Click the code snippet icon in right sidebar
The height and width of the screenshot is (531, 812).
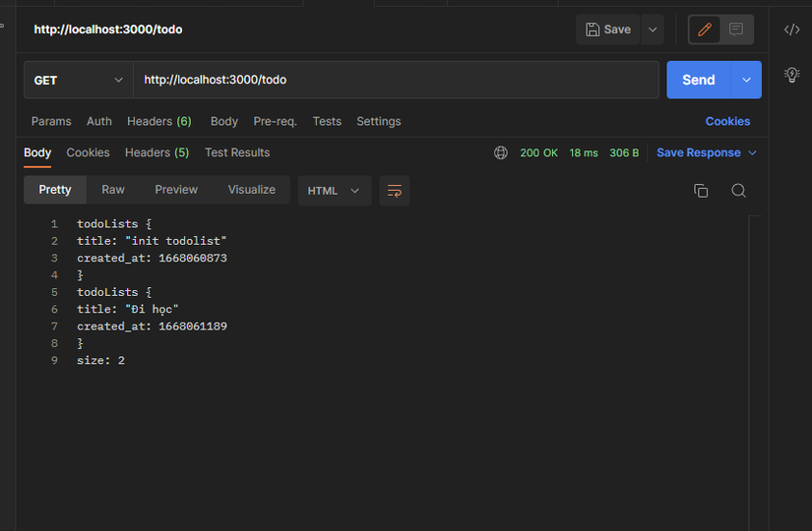pyautogui.click(x=791, y=29)
